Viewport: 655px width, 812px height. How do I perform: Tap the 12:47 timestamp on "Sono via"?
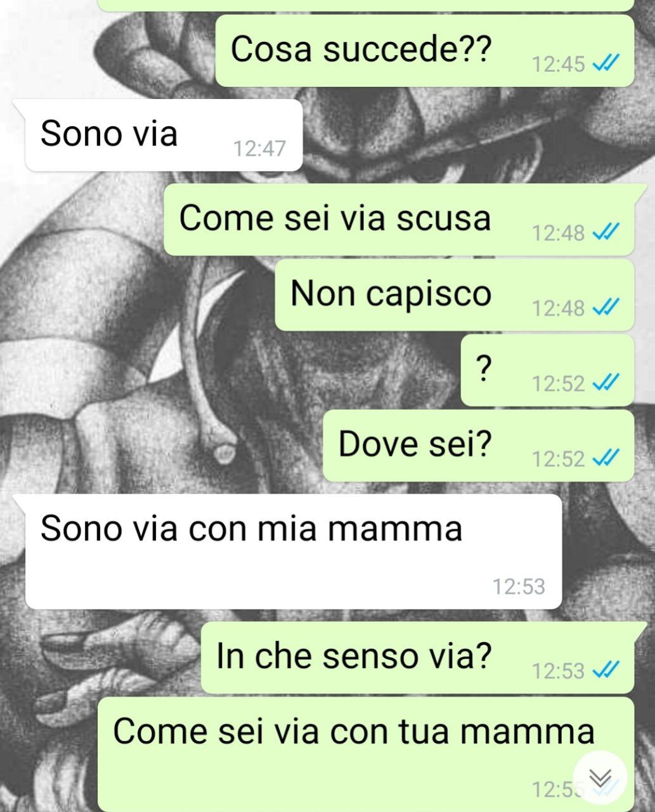click(x=259, y=148)
